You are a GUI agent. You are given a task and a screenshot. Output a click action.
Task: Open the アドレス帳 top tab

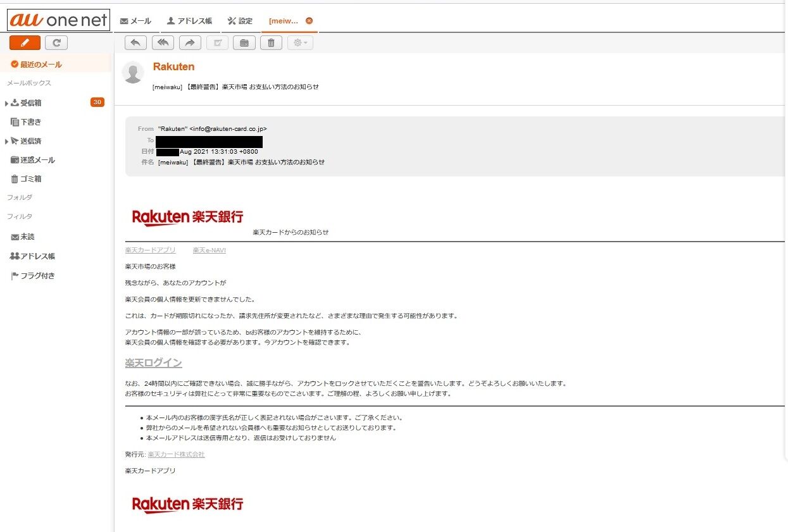[189, 21]
